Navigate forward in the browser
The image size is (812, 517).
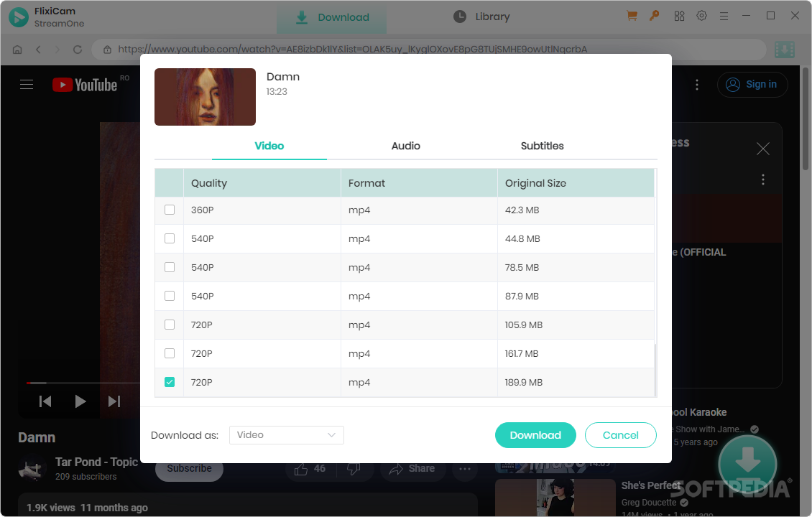pyautogui.click(x=57, y=49)
